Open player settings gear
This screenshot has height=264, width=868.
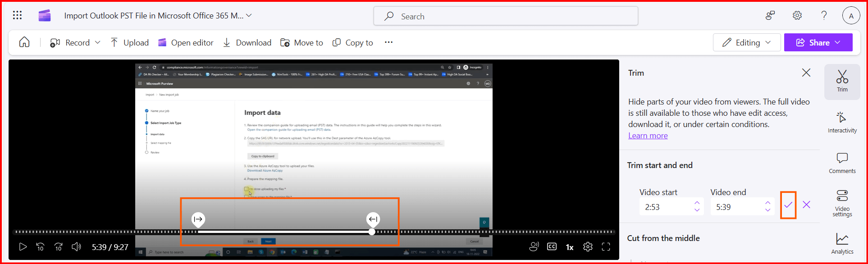pos(588,247)
